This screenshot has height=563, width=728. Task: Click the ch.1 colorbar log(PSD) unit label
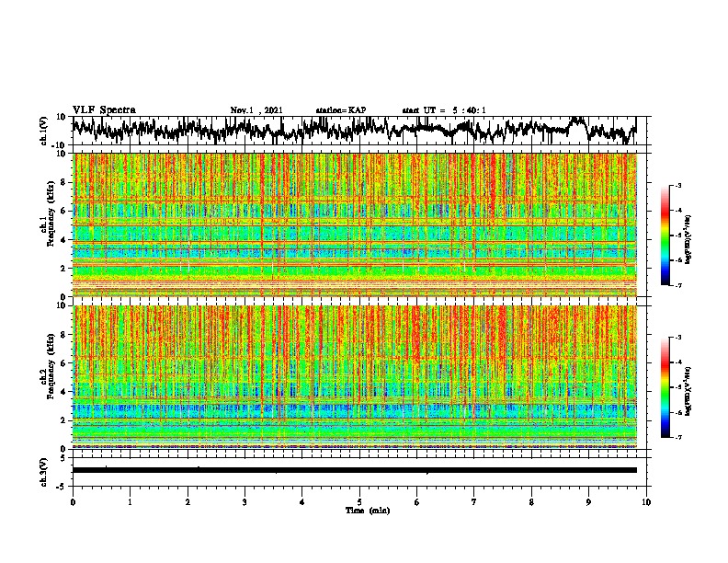tap(688, 240)
